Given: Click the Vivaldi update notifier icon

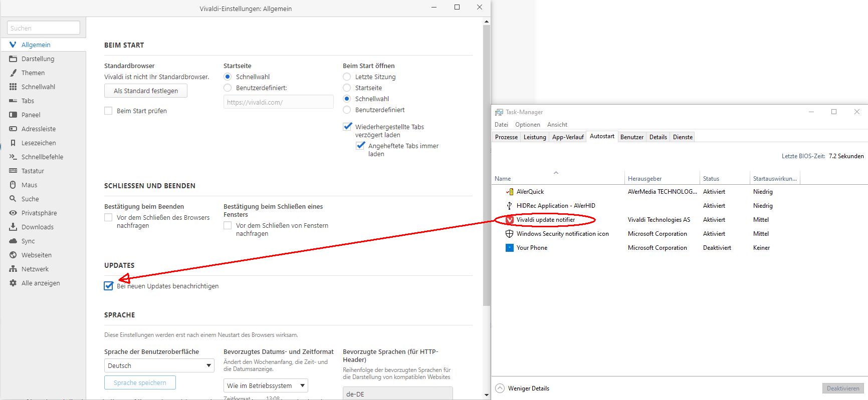Looking at the screenshot, I should (x=509, y=220).
